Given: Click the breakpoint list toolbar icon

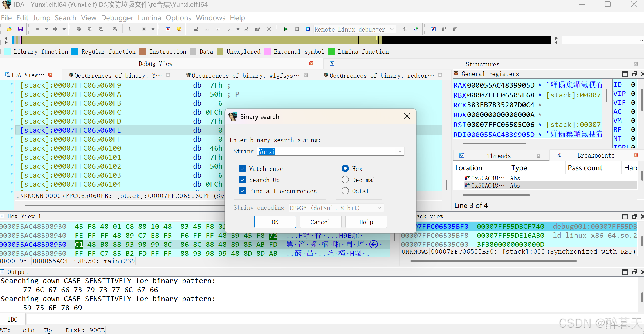Looking at the screenshot, I should click(433, 29).
